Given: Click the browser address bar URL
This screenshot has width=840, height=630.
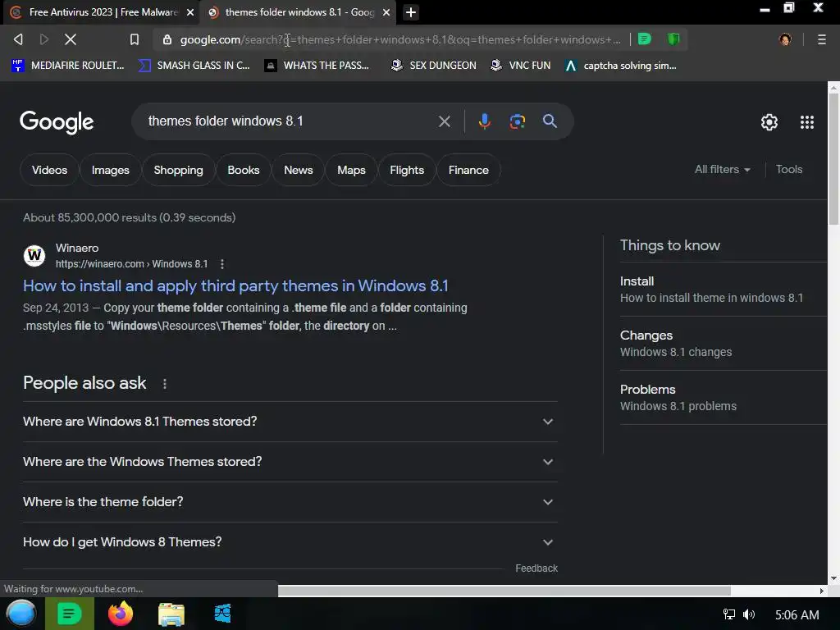Looking at the screenshot, I should point(400,39).
